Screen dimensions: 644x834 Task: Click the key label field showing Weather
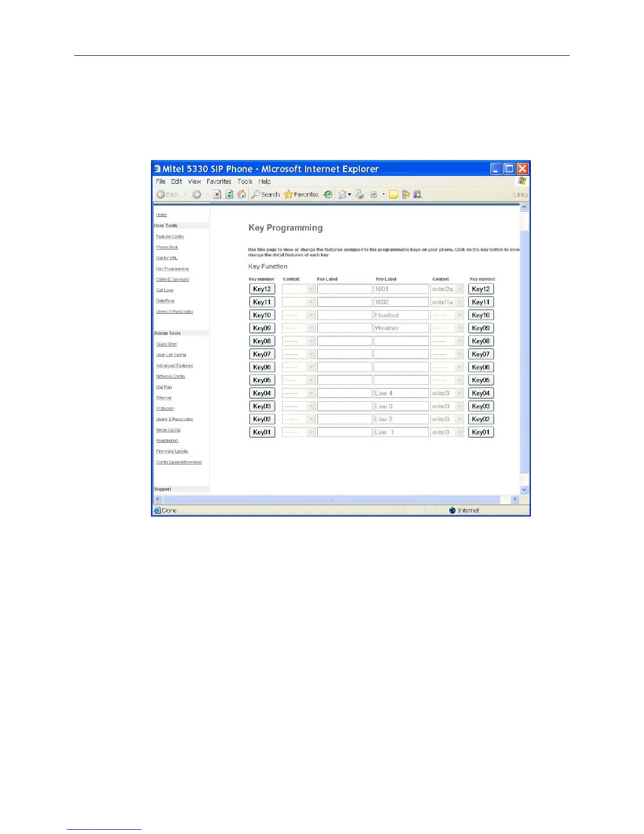point(401,328)
